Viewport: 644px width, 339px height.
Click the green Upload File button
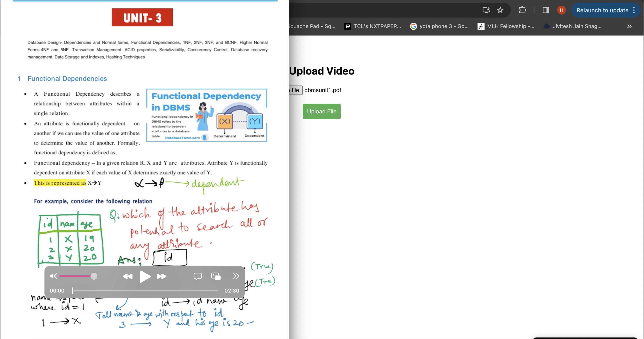click(x=322, y=111)
